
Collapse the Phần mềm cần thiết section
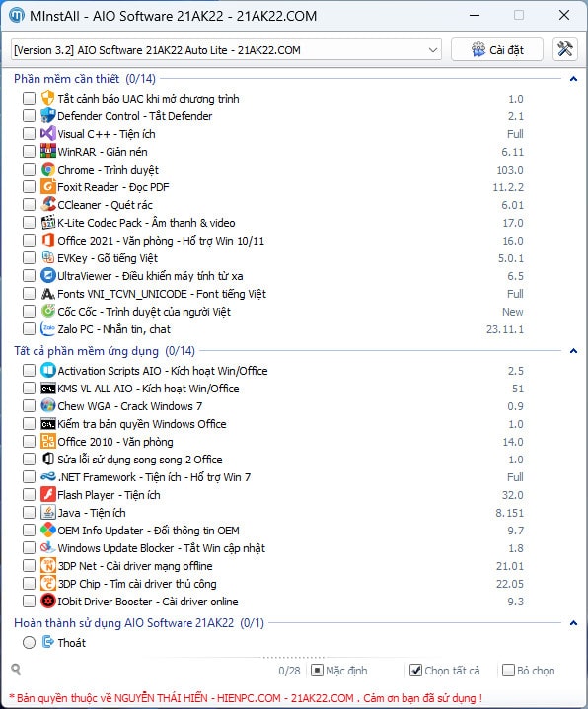tap(573, 79)
